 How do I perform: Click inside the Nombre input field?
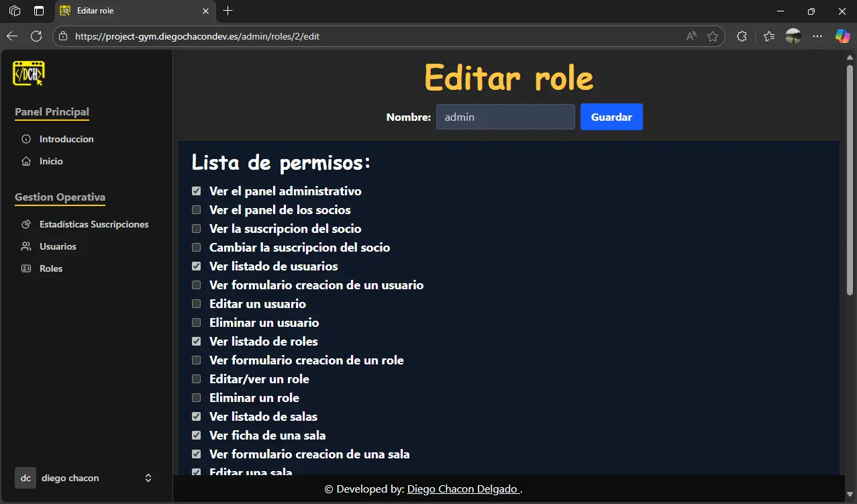point(505,116)
